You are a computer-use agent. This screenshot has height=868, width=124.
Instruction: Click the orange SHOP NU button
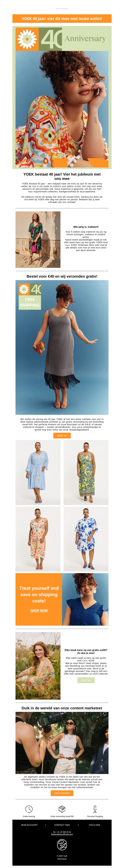[x=62, y=435]
